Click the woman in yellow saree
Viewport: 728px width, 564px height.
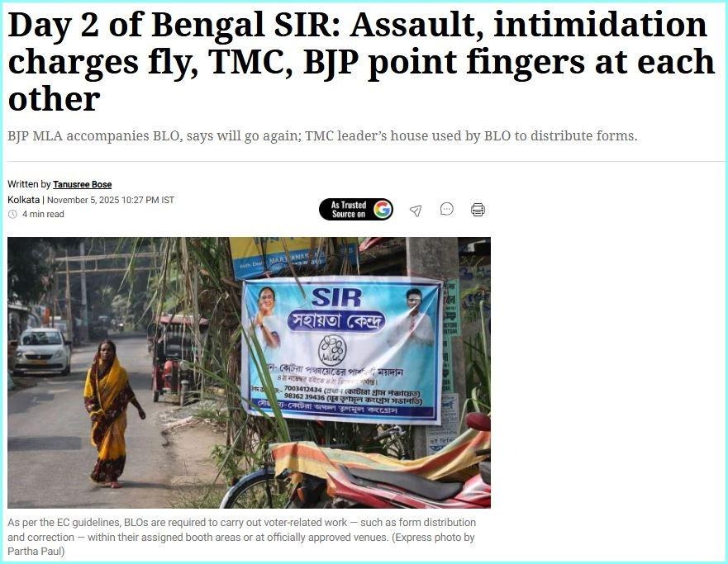click(x=110, y=414)
